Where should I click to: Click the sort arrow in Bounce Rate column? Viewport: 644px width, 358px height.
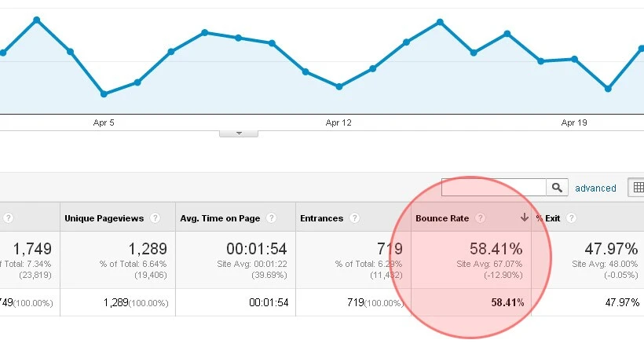click(524, 217)
